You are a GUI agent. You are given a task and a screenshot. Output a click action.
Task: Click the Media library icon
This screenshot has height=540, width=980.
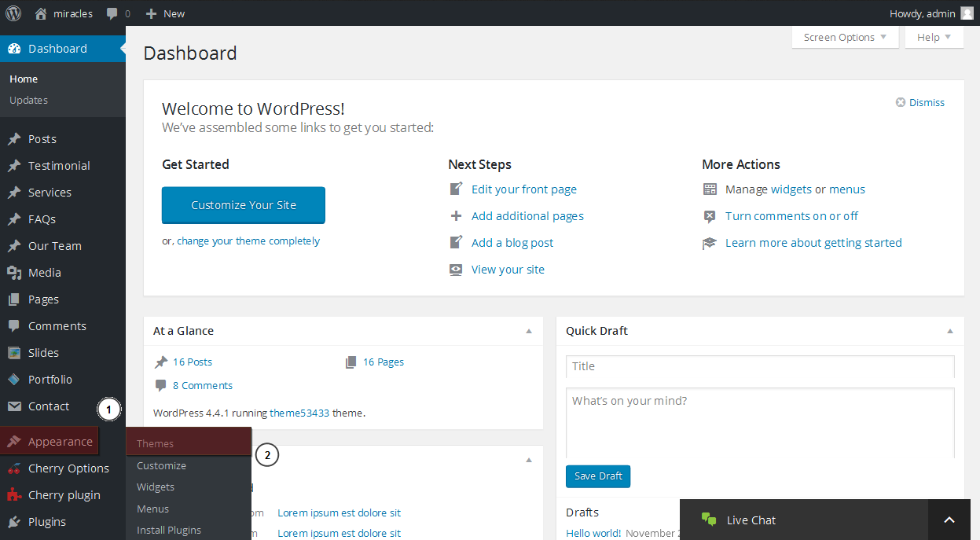[x=14, y=273]
